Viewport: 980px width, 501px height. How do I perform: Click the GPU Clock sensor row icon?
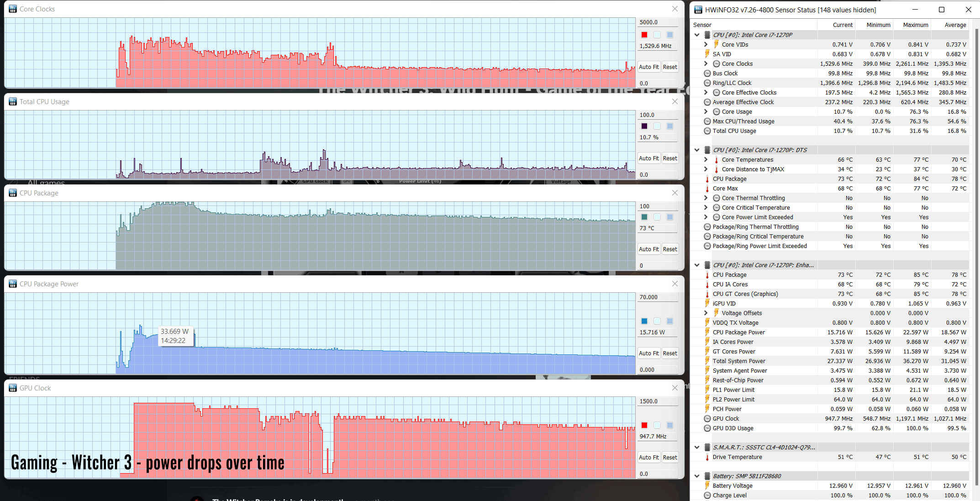707,418
